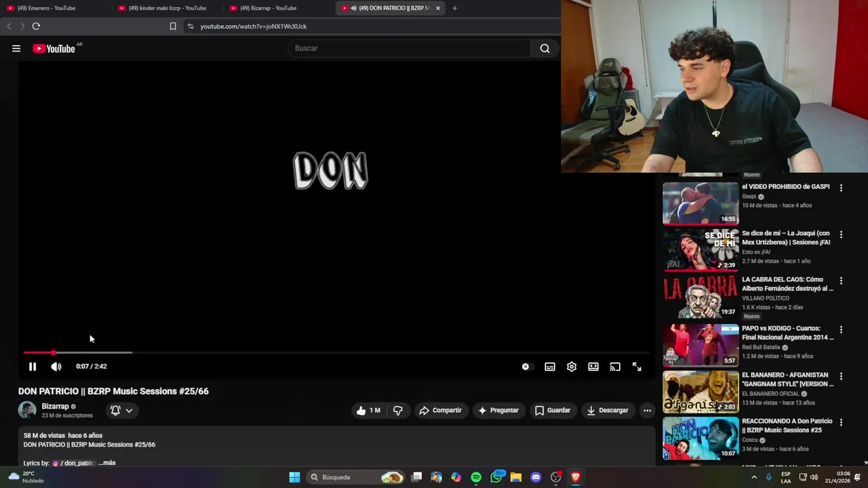This screenshot has height=488, width=868.
Task: Show hidden system tray icons chevron
Action: [754, 477]
